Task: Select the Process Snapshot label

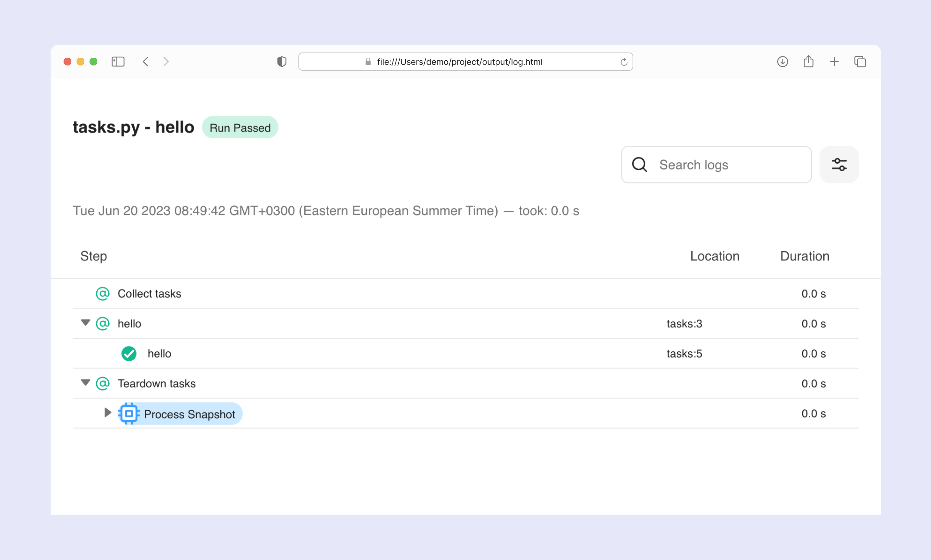Action: click(189, 414)
